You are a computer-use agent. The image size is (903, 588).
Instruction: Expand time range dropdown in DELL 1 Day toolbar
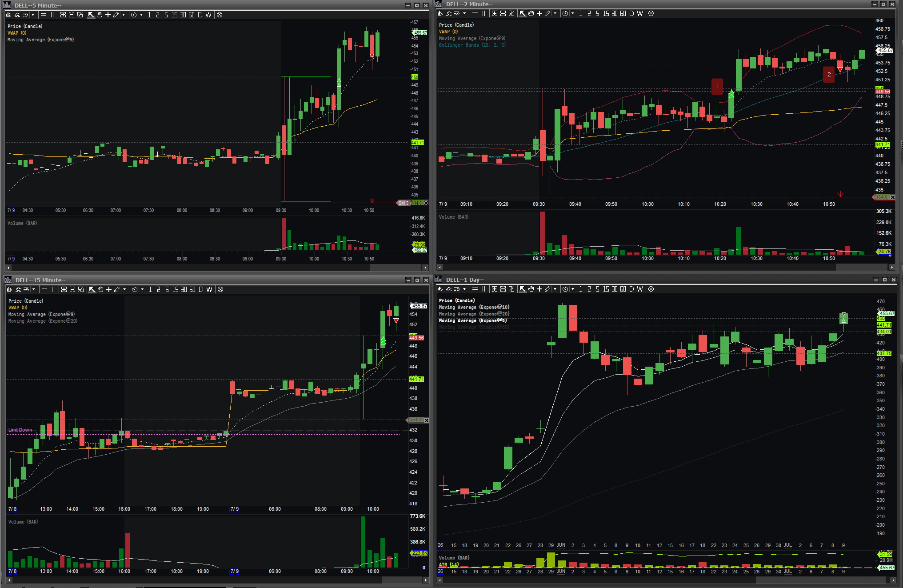point(573,289)
